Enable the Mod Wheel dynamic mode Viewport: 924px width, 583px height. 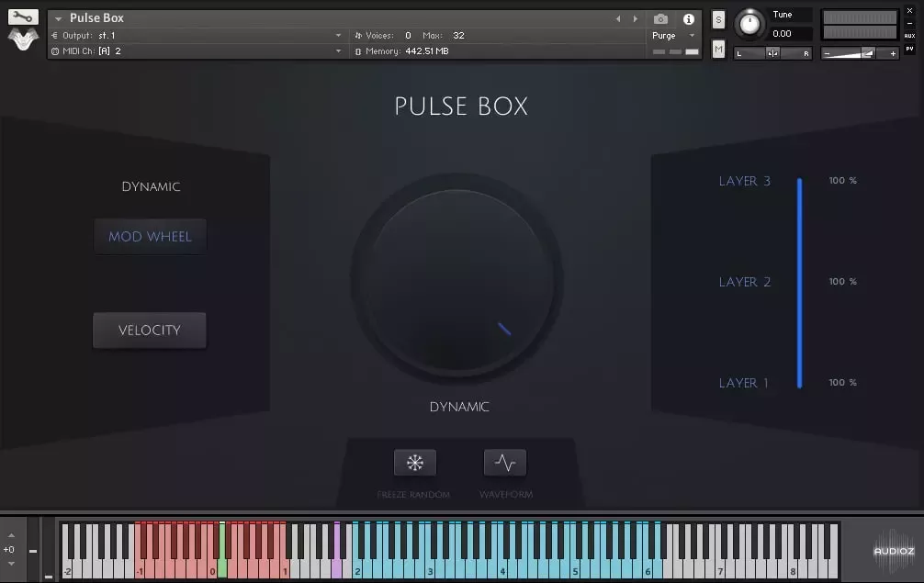[150, 236]
